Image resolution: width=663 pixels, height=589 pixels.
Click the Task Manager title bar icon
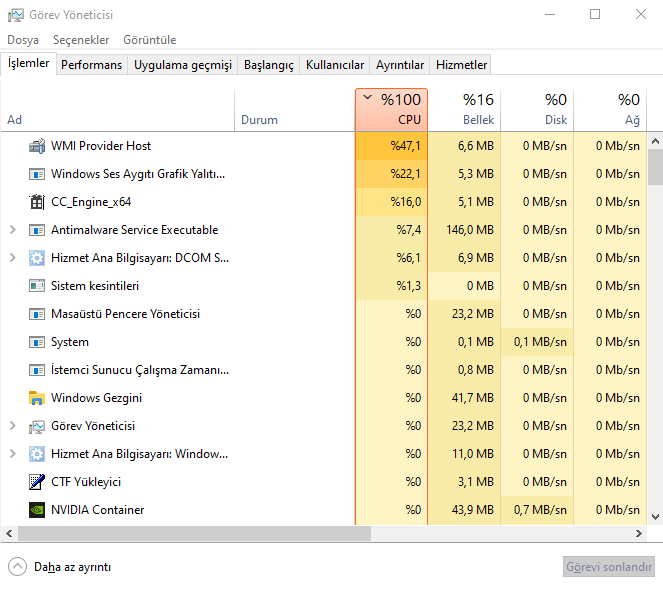[16, 15]
